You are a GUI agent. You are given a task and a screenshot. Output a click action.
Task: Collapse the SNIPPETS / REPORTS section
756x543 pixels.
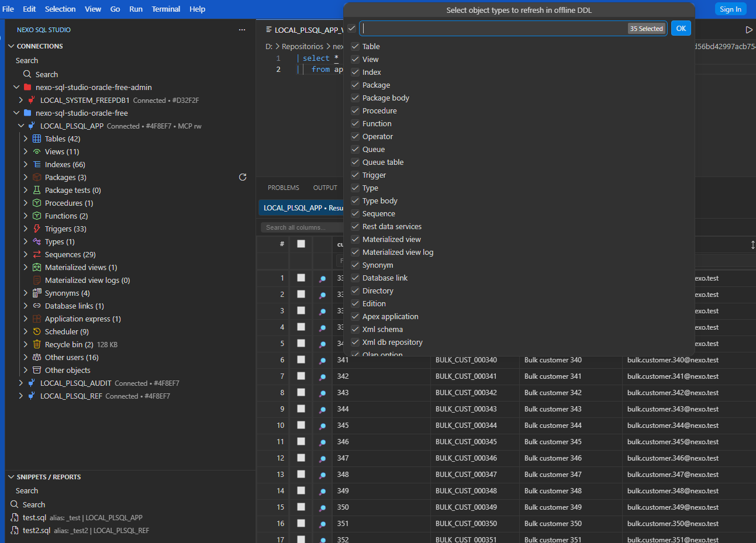point(11,477)
